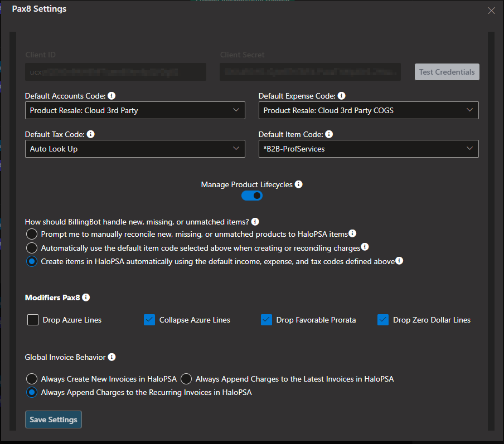Click info icon beside Global Invoice Behavior
The width and height of the screenshot is (504, 444).
click(112, 357)
